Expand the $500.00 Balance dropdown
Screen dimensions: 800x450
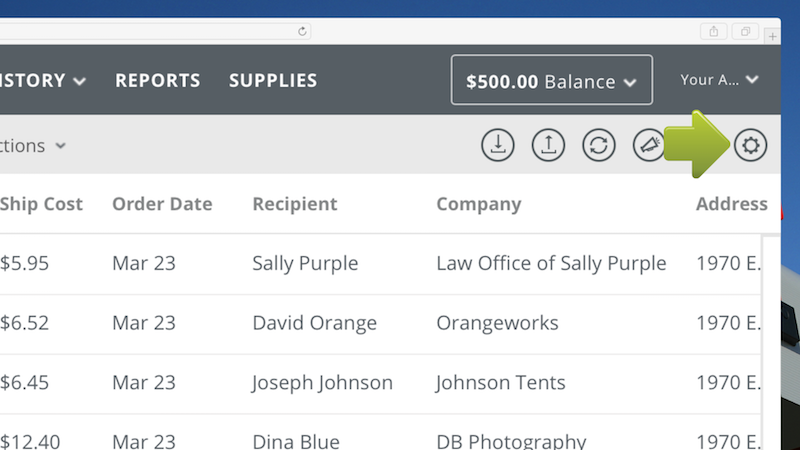[552, 80]
